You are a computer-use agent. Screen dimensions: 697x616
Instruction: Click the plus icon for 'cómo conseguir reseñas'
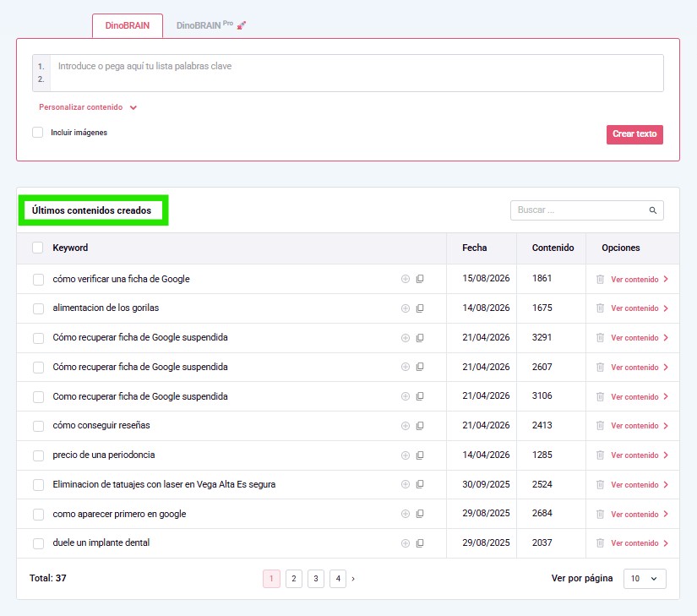[x=405, y=426]
